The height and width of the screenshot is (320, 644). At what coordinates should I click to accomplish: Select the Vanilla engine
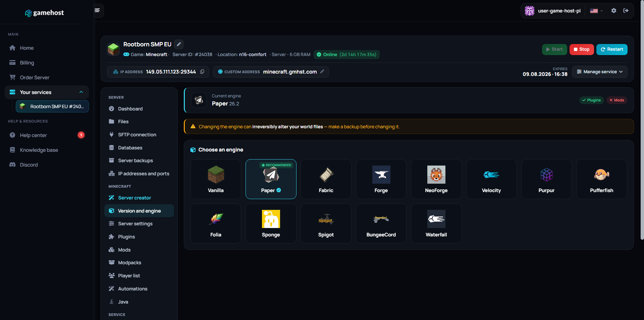pos(216,179)
